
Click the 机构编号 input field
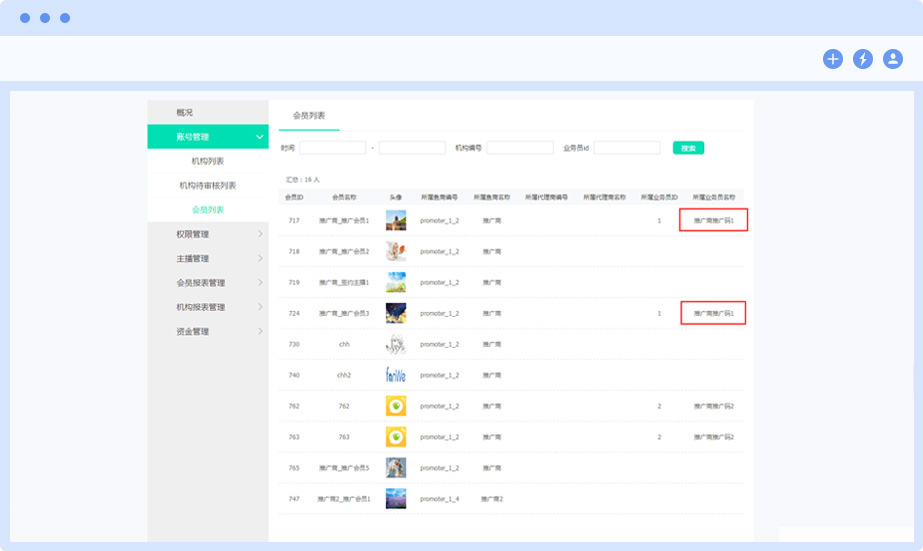[x=520, y=148]
